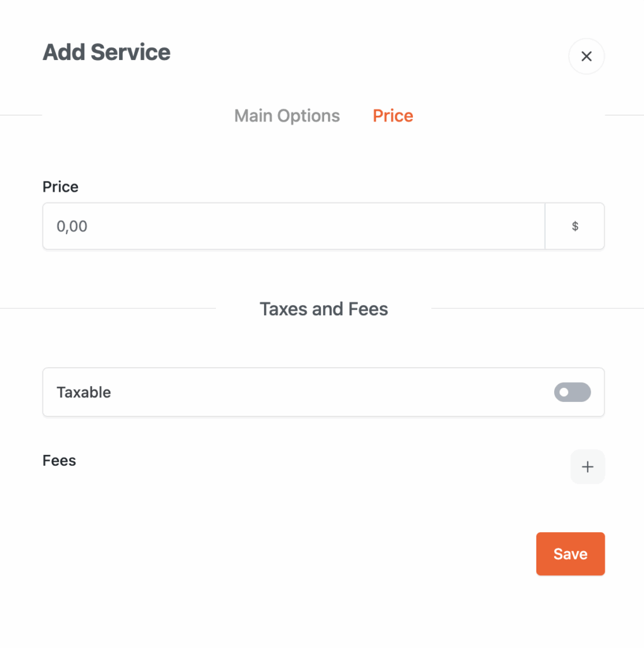This screenshot has height=648, width=644.
Task: Save the new service
Action: (x=570, y=554)
